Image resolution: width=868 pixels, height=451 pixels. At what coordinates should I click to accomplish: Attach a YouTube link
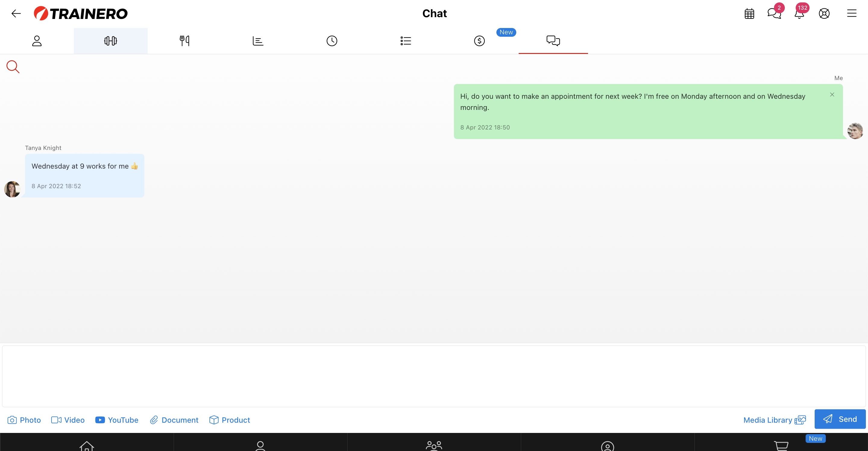pyautogui.click(x=117, y=420)
